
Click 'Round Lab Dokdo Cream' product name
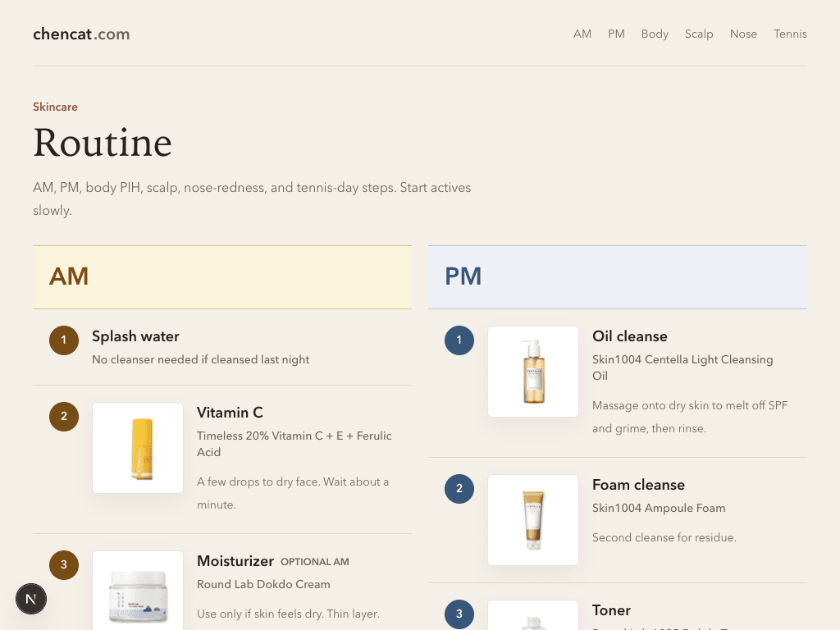pos(263,584)
